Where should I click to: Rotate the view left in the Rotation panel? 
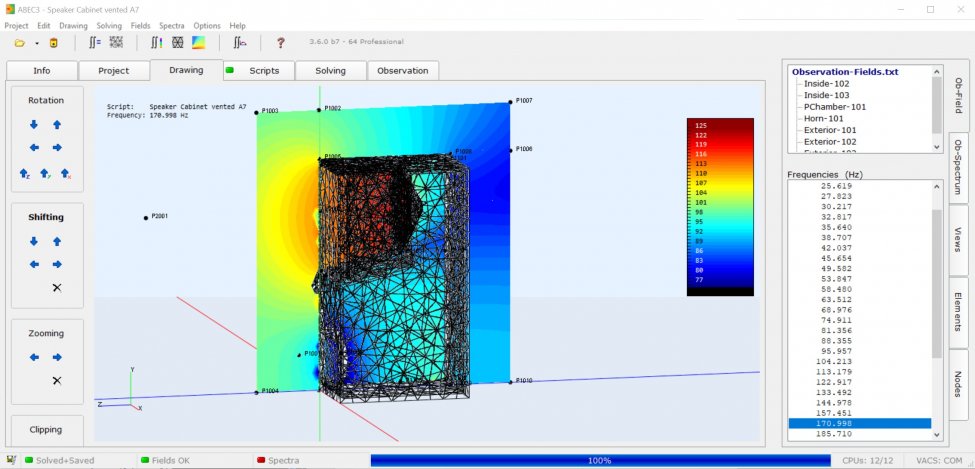[34, 147]
